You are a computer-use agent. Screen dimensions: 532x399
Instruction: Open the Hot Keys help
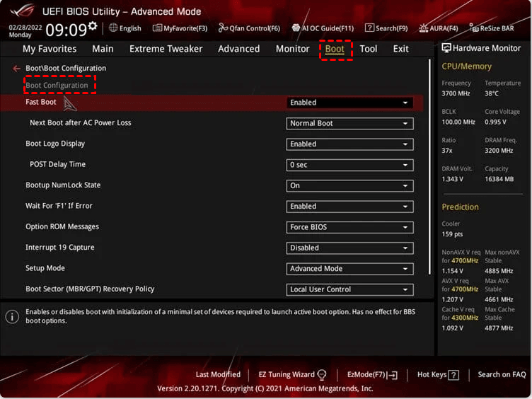[x=438, y=374]
